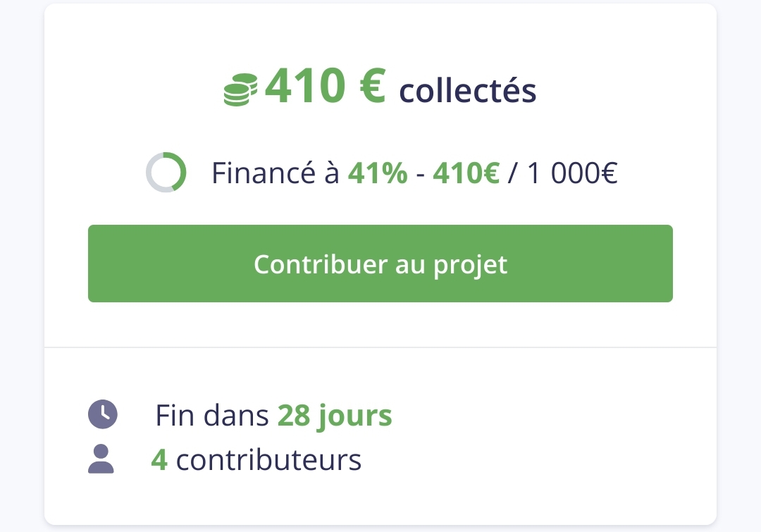Click the contributeurs label

pyautogui.click(x=268, y=460)
